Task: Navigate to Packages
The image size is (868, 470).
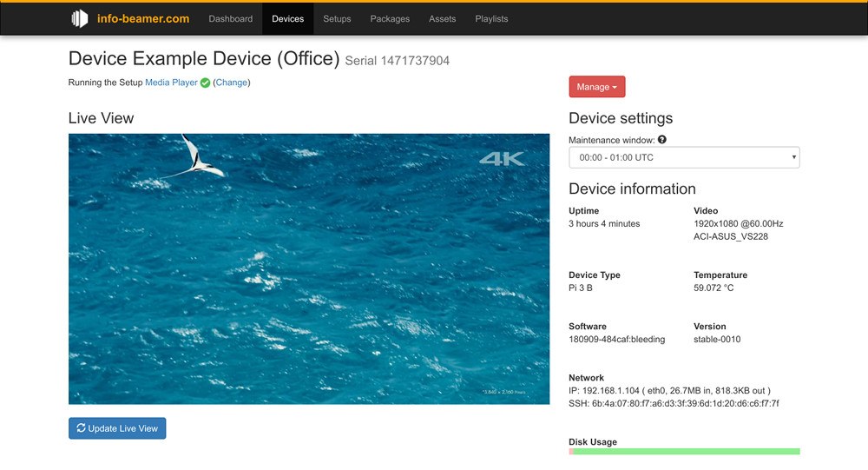Action: (390, 18)
